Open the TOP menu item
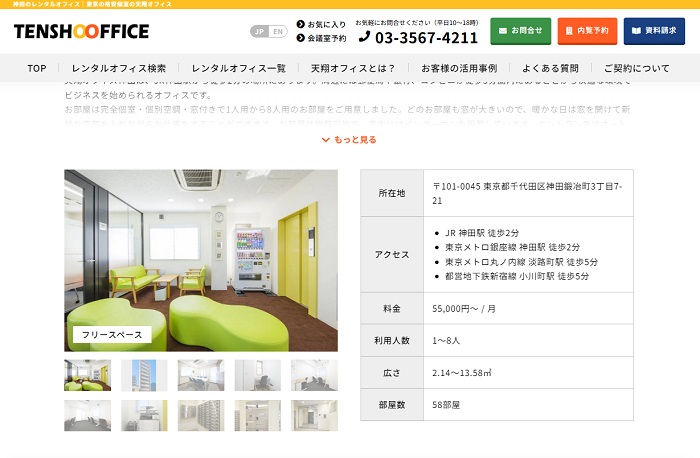 37,68
